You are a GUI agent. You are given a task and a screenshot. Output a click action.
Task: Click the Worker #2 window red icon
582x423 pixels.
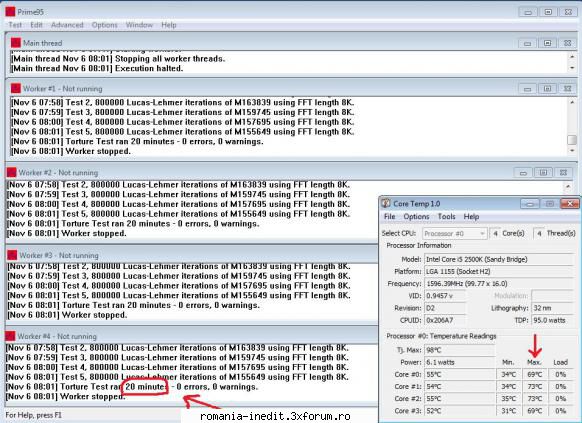click(12, 172)
